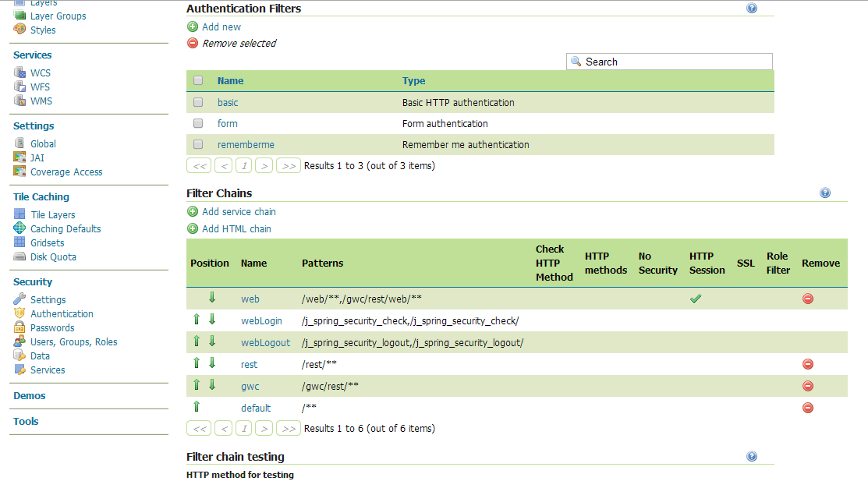Viewport: 868px width, 481px height.
Task: Click Remove selected link
Action: (x=239, y=43)
